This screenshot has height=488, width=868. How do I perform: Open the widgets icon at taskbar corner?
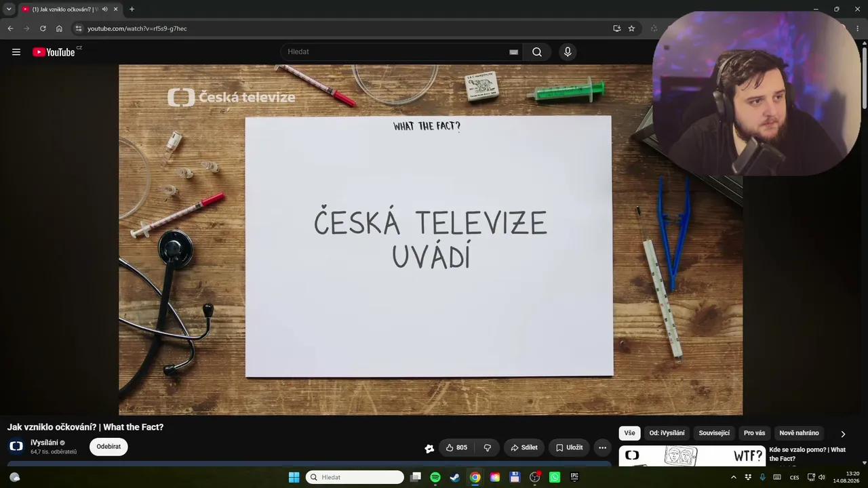pyautogui.click(x=14, y=477)
